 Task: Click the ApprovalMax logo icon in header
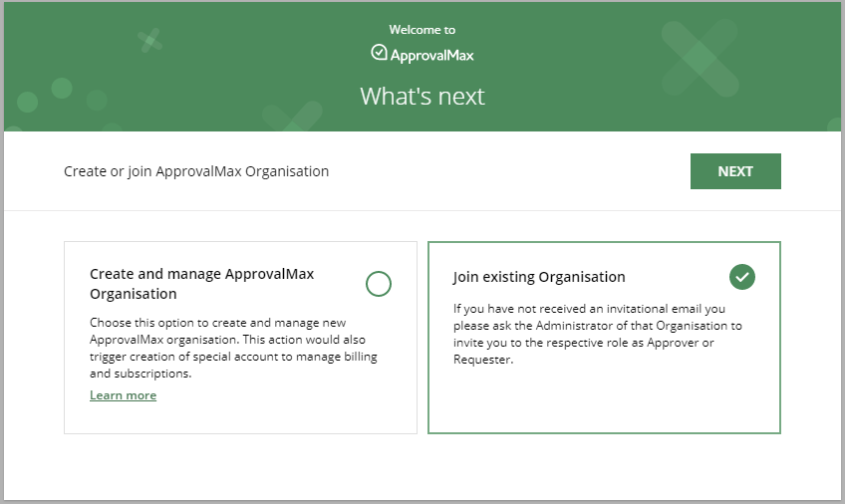[x=379, y=52]
